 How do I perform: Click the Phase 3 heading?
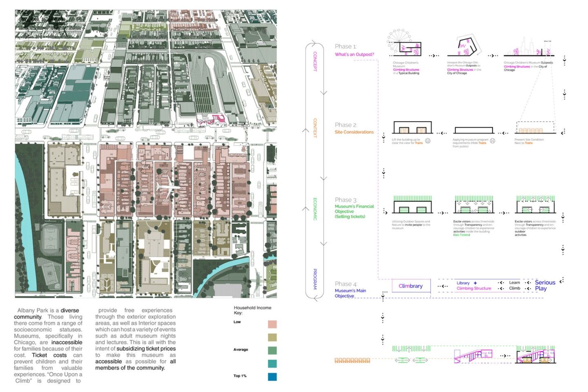pyautogui.click(x=346, y=200)
